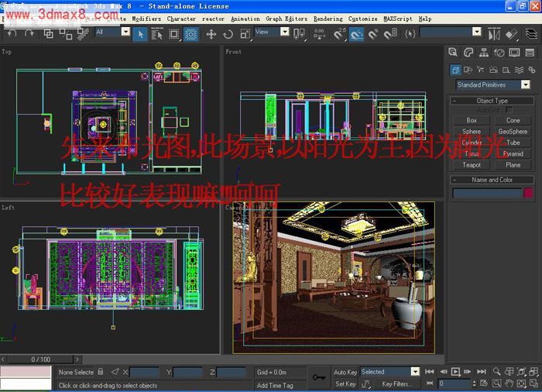Select the Systems category icon
This screenshot has height=392, width=542.
point(532,70)
